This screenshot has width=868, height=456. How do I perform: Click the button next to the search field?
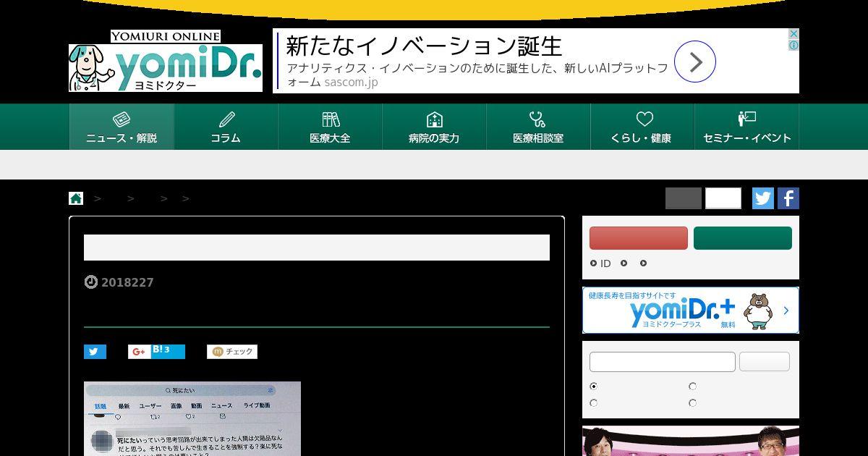[765, 362]
